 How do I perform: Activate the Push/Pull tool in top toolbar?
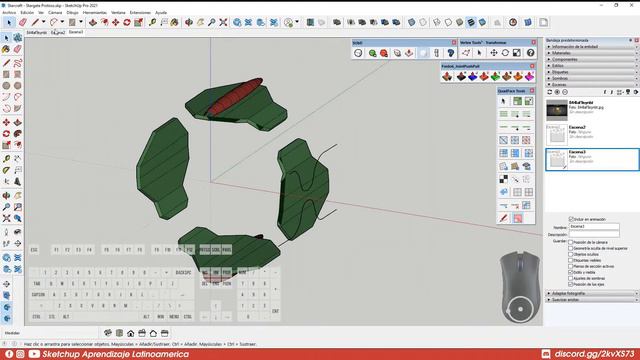pos(93,22)
